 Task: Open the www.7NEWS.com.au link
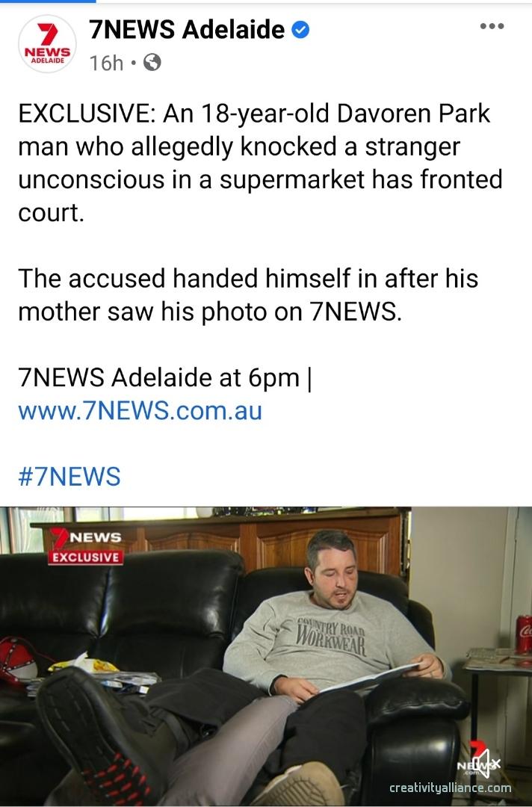coord(140,411)
